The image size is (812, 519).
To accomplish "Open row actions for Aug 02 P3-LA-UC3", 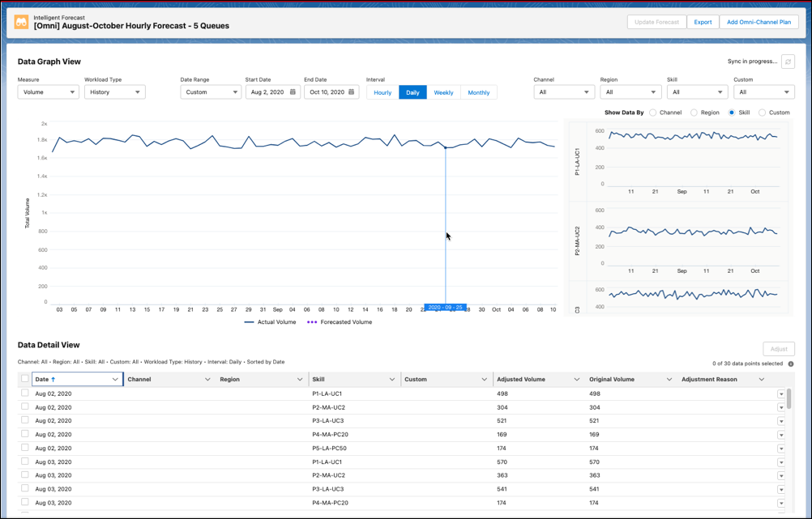I will tap(781, 421).
